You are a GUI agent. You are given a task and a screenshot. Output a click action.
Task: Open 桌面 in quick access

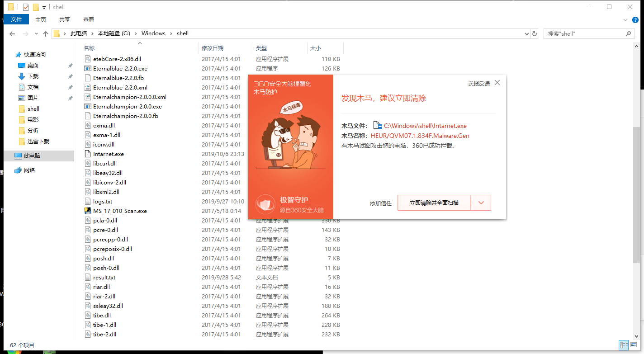[x=33, y=65]
